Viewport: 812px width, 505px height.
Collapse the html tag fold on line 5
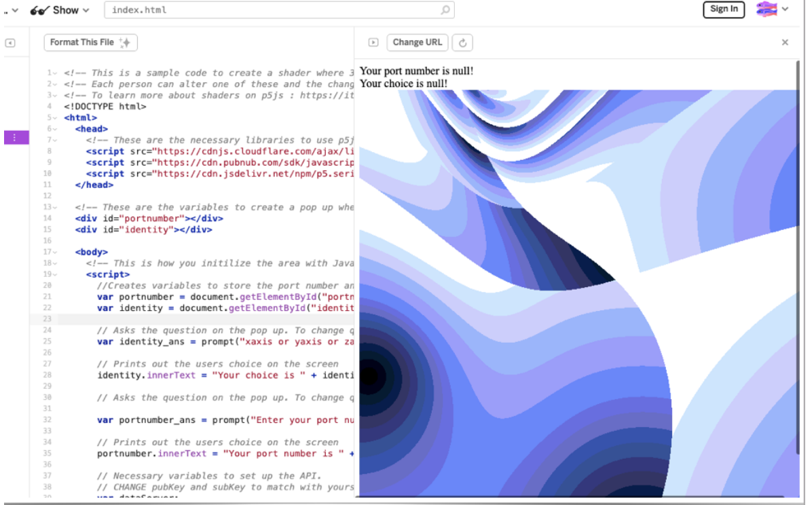[x=55, y=117]
